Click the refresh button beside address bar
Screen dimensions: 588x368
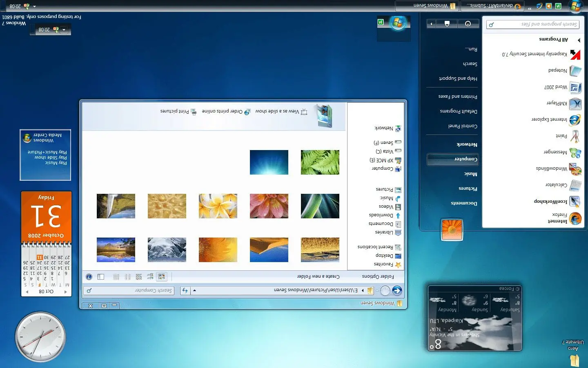tap(185, 290)
